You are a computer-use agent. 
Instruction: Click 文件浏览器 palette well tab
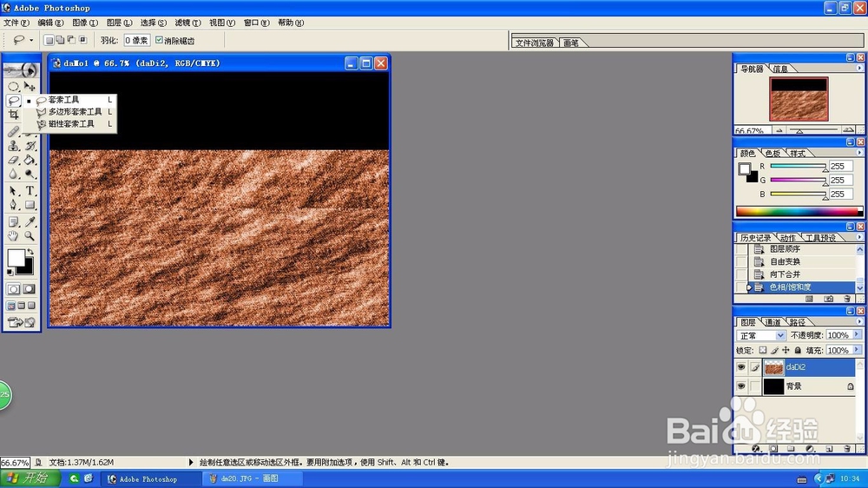pyautogui.click(x=534, y=43)
